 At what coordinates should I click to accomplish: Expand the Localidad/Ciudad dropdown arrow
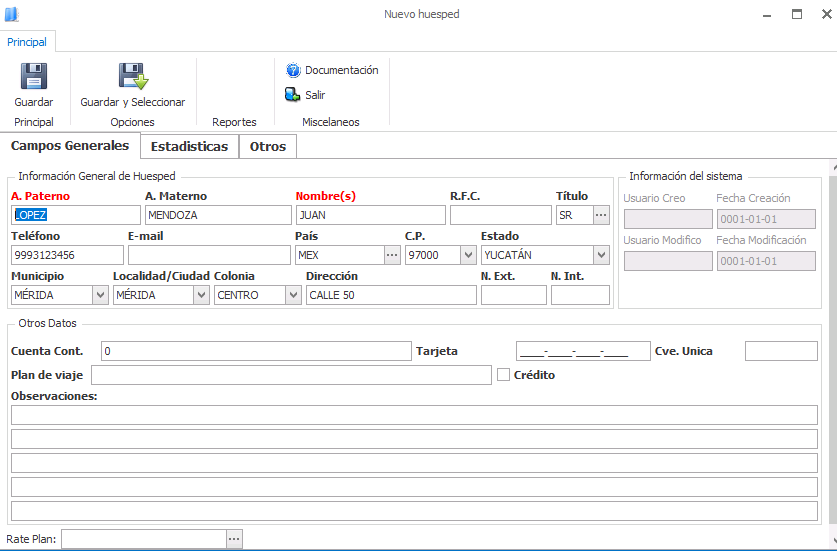point(201,295)
